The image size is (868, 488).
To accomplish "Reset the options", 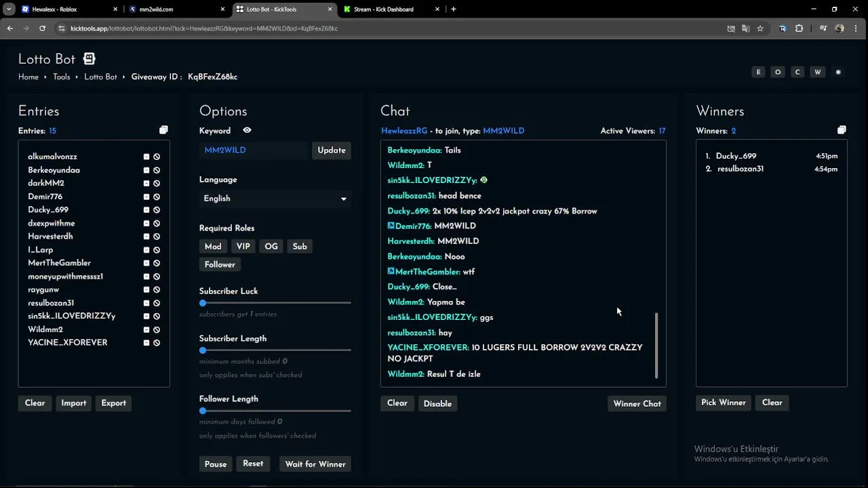I will click(253, 464).
